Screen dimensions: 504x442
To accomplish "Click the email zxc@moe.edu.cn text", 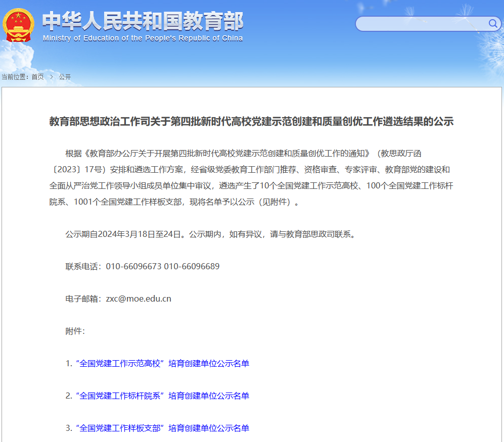I will click(x=139, y=299).
